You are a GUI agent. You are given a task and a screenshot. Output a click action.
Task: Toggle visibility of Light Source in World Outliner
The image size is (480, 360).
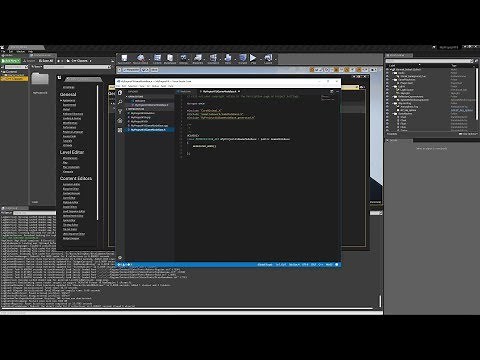click(x=387, y=90)
